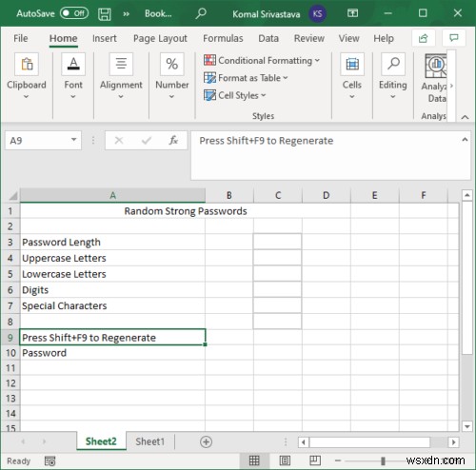Viewport: 476px width, 470px height.
Task: Open the Search magnifier in title bar
Action: (x=201, y=13)
